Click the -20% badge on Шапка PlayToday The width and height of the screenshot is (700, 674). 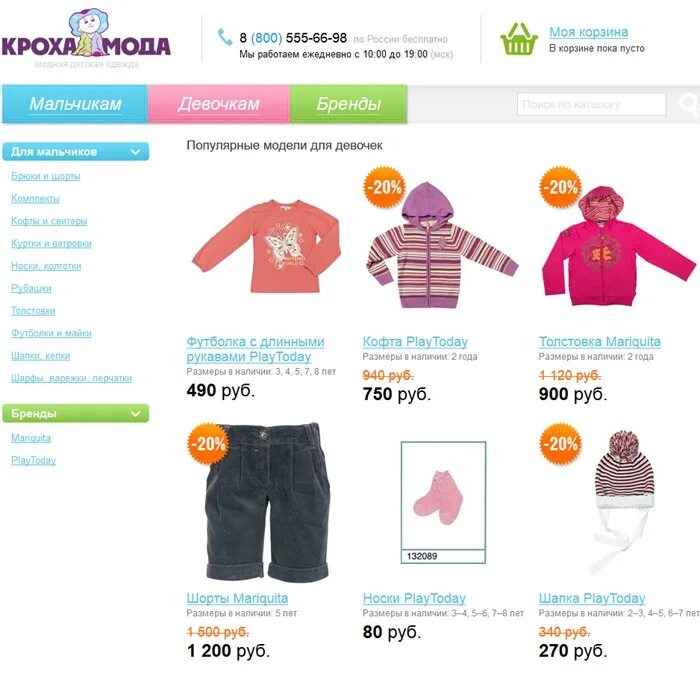560,444
